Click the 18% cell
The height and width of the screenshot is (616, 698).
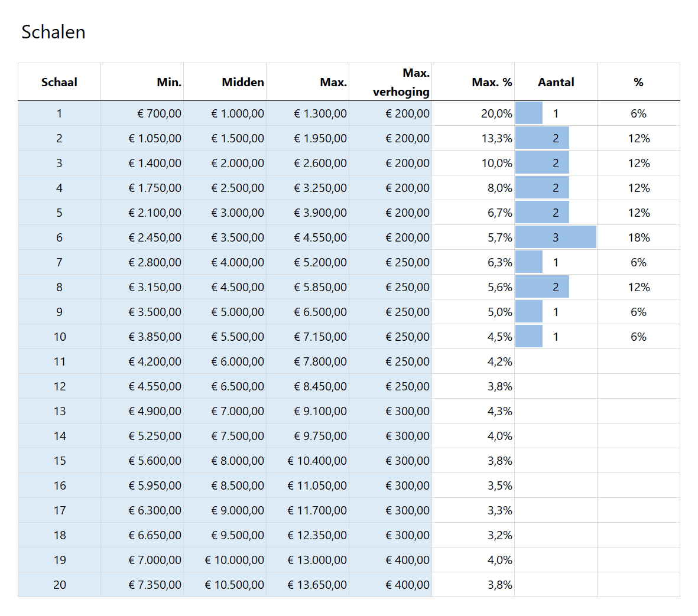639,237
